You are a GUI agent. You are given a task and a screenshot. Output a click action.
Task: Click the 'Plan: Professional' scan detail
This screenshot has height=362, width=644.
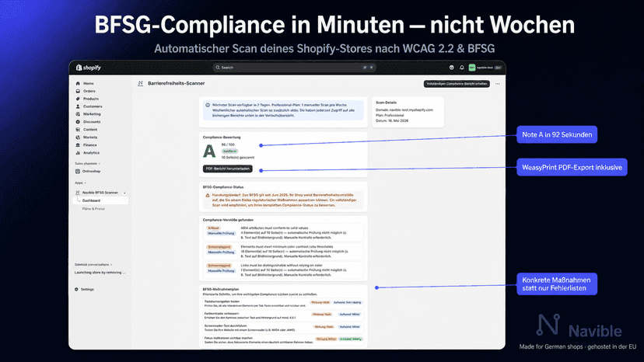coord(390,115)
